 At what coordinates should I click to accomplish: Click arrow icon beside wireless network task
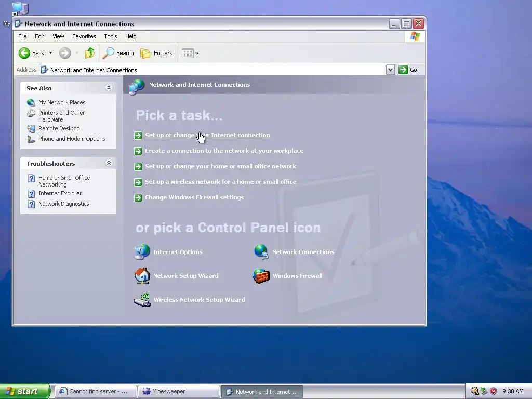click(x=138, y=182)
